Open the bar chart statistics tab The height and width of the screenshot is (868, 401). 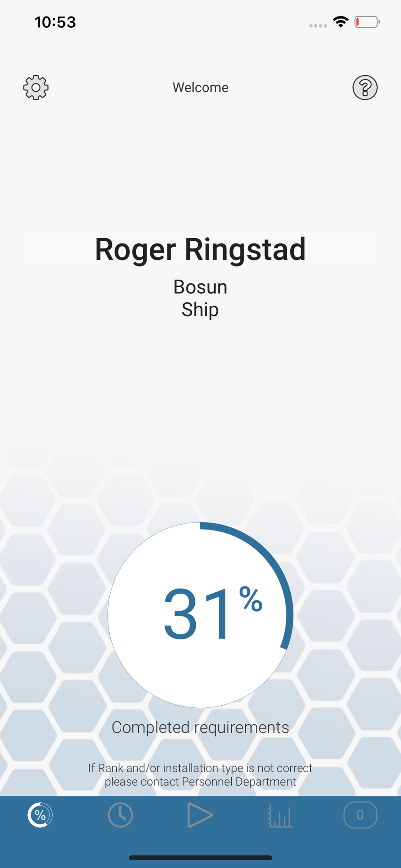pyautogui.click(x=280, y=816)
